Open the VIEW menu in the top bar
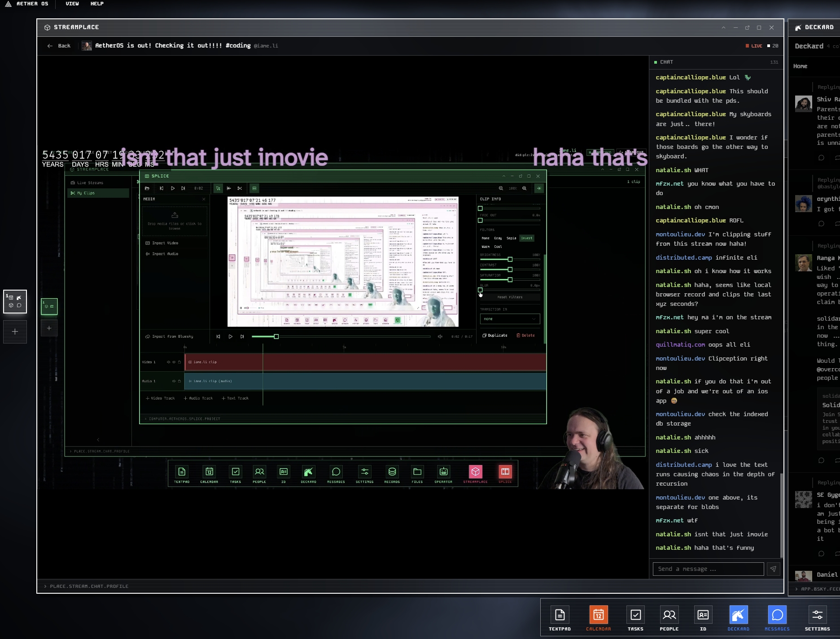This screenshot has height=639, width=840. pos(72,4)
